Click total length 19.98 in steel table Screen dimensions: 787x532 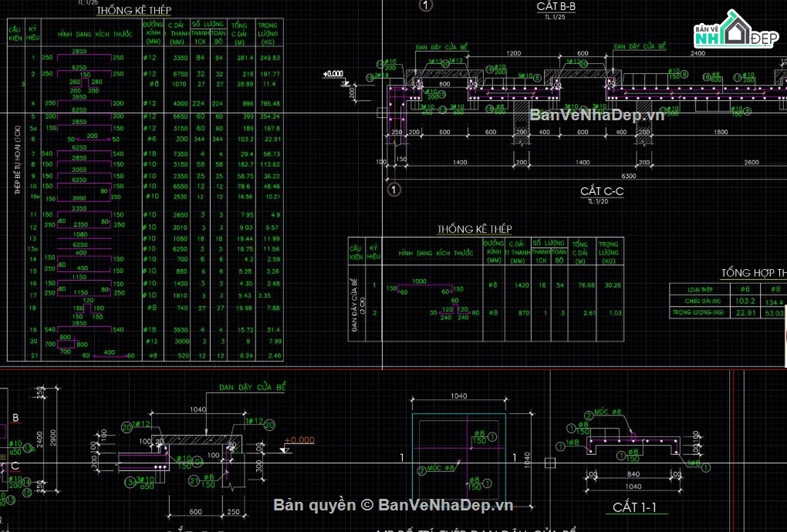[245, 308]
